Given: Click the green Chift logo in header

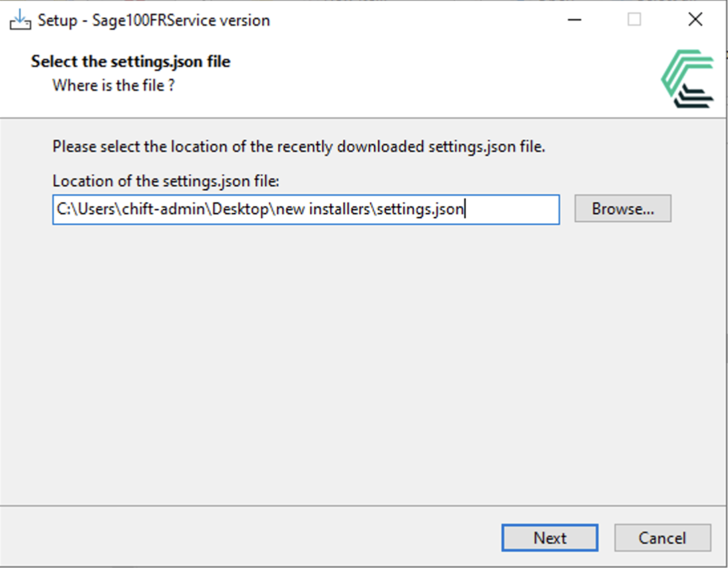Looking at the screenshot, I should (x=688, y=78).
